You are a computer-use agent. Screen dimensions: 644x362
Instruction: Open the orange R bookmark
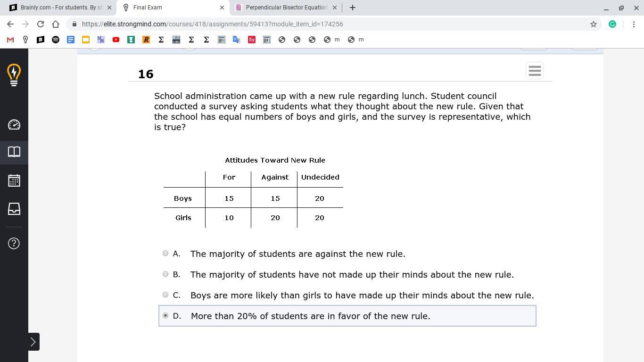146,40
